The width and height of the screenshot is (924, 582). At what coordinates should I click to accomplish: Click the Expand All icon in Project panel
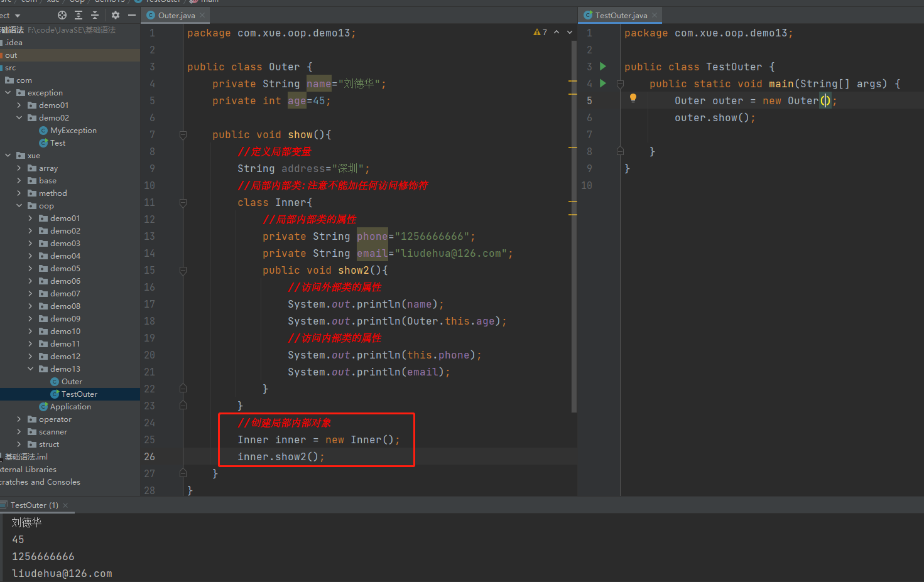pyautogui.click(x=79, y=15)
